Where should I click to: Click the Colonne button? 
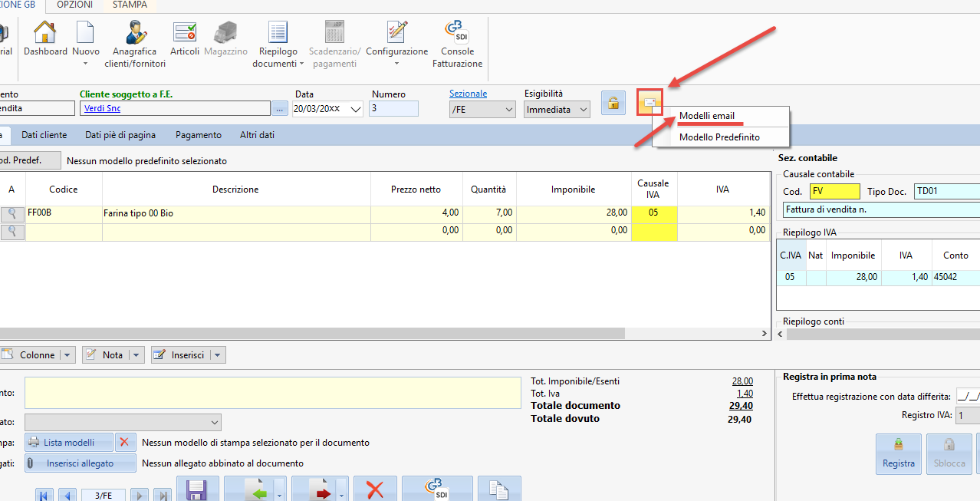30,355
